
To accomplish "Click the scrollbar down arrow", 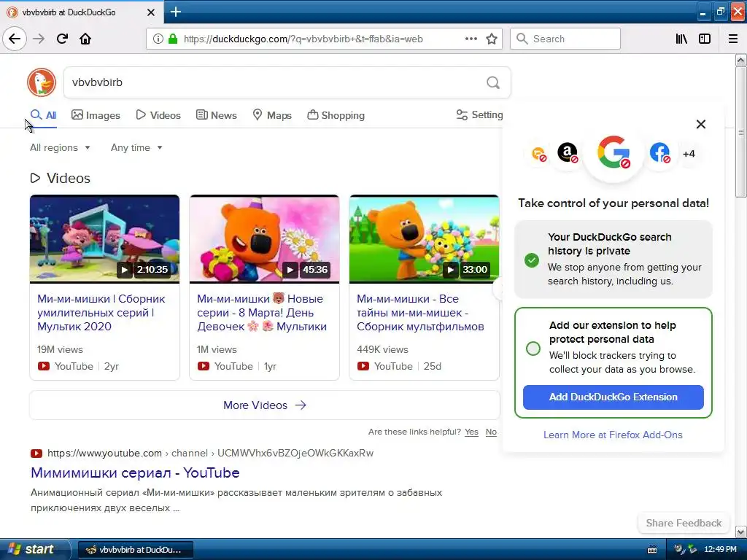I will click(x=740, y=532).
